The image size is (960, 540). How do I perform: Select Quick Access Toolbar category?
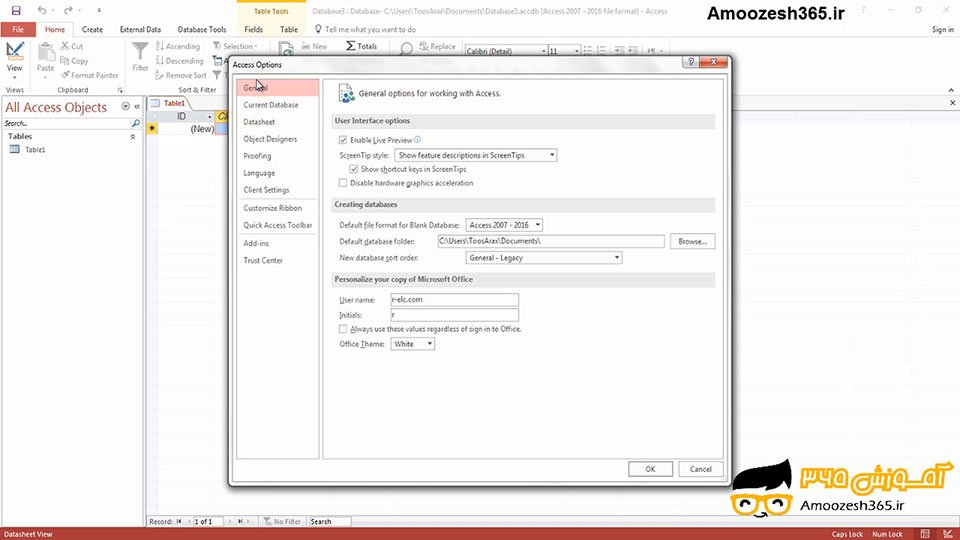[x=278, y=225]
